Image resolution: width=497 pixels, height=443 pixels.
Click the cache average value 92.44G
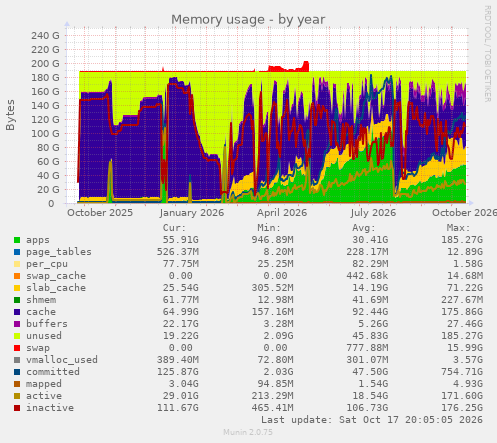(370, 312)
